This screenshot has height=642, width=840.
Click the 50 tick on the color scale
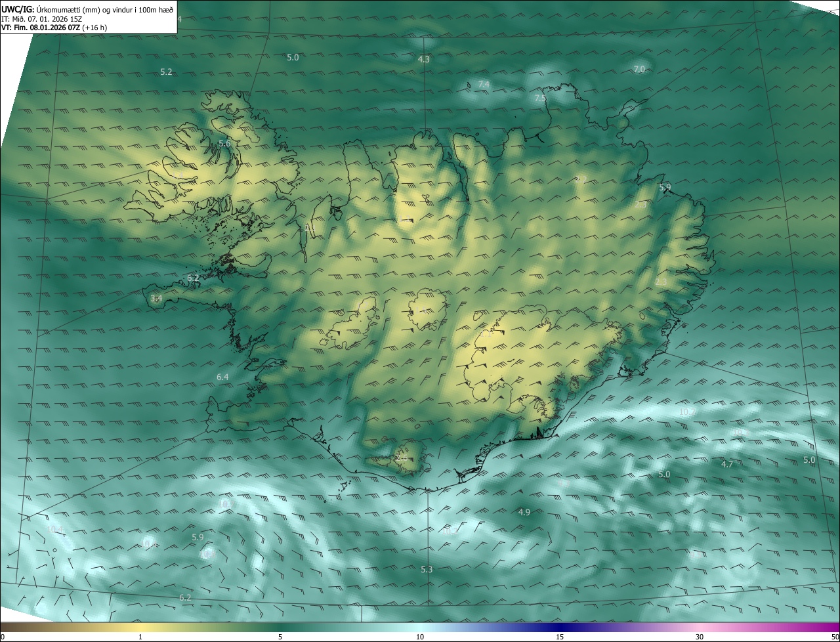(835, 637)
